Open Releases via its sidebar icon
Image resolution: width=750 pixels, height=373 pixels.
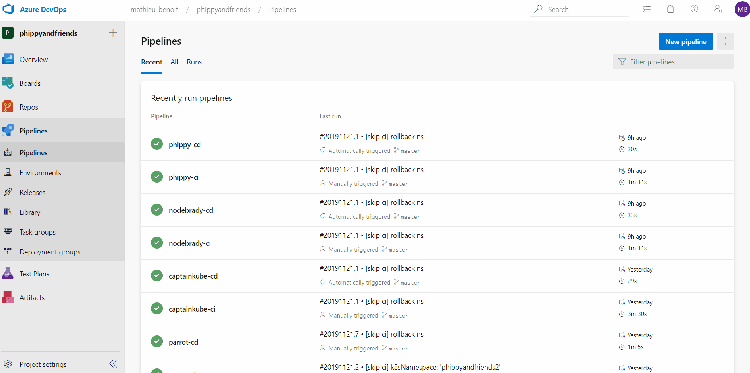[x=8, y=192]
